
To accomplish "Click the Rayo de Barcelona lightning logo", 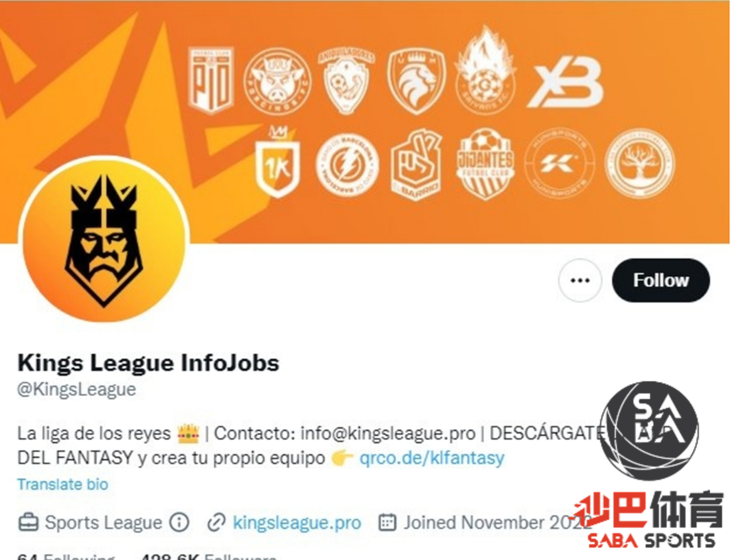I will (346, 165).
